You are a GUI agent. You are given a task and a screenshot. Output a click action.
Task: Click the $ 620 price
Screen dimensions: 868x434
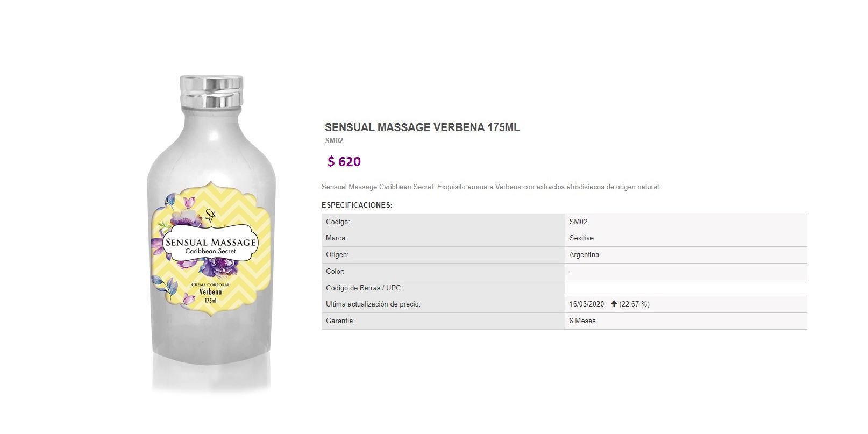pos(344,161)
